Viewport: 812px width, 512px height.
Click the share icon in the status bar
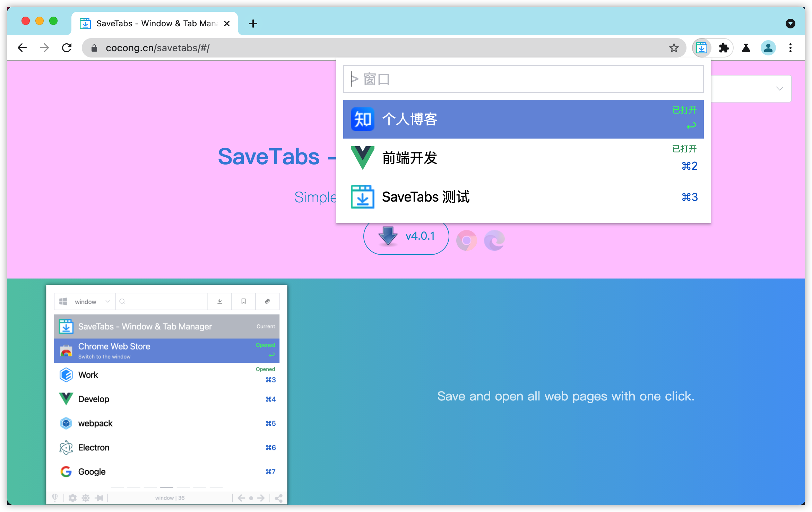pyautogui.click(x=278, y=498)
